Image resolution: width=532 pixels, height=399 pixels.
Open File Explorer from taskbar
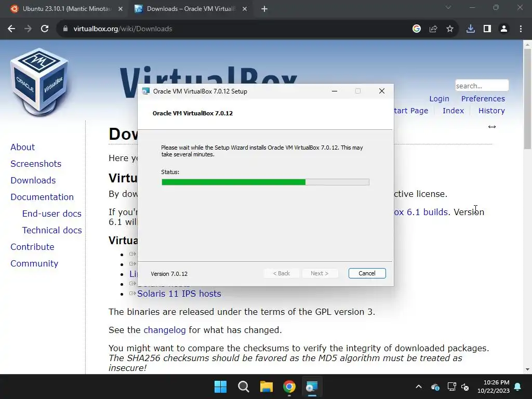(267, 387)
